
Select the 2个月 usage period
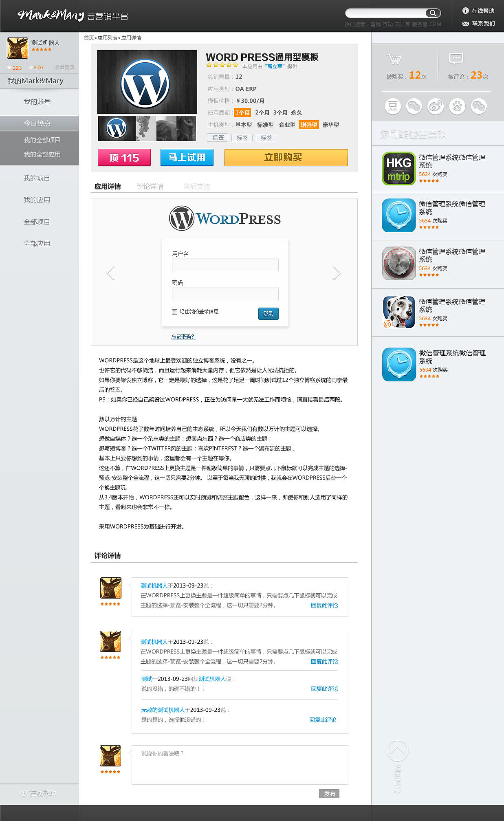click(262, 112)
